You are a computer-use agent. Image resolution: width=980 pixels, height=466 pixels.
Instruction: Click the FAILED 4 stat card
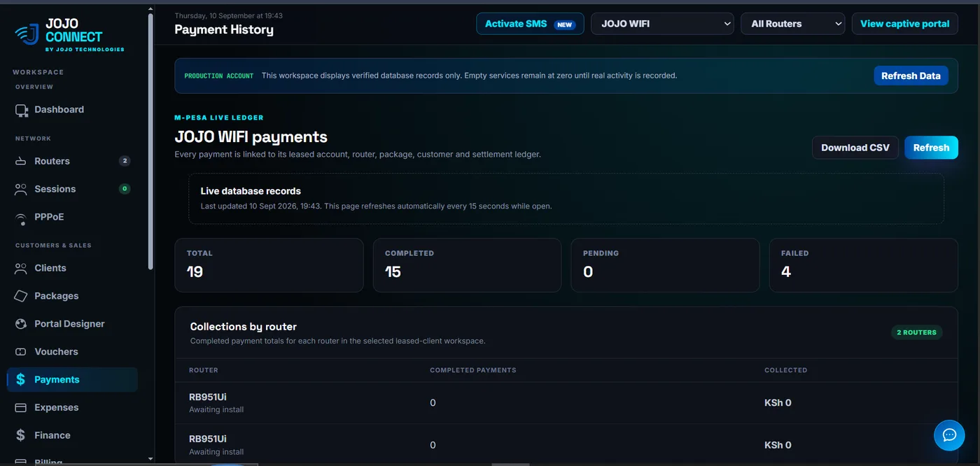pos(863,265)
